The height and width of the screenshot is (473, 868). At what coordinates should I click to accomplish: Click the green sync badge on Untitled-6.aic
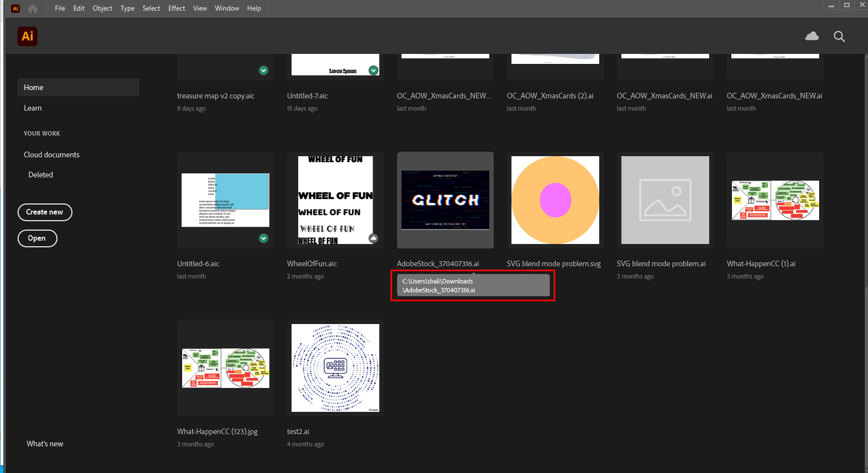pos(263,238)
